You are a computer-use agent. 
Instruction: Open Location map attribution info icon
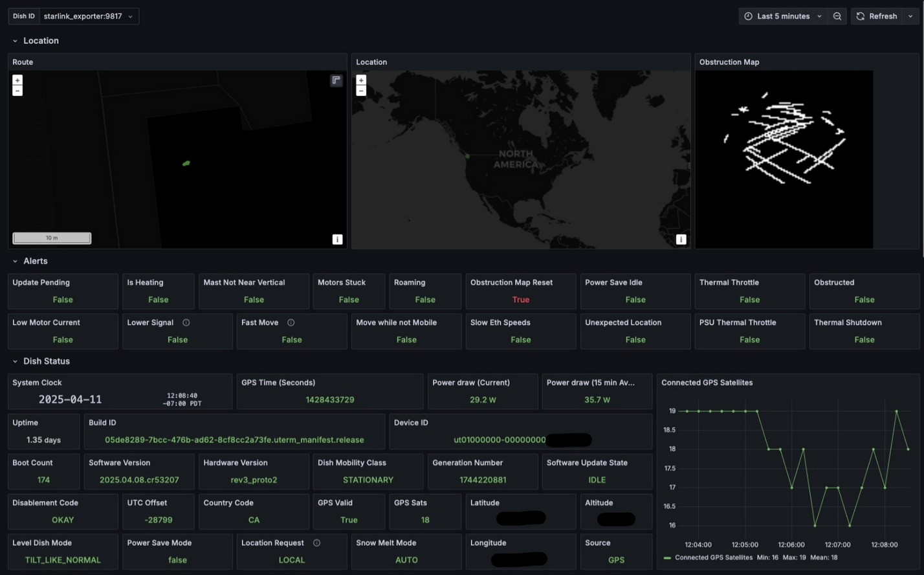pyautogui.click(x=681, y=240)
